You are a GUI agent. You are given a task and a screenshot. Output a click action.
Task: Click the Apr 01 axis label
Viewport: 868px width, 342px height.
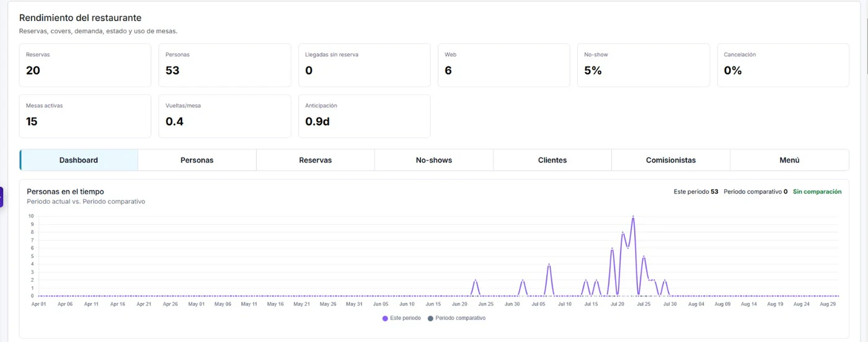[38, 304]
